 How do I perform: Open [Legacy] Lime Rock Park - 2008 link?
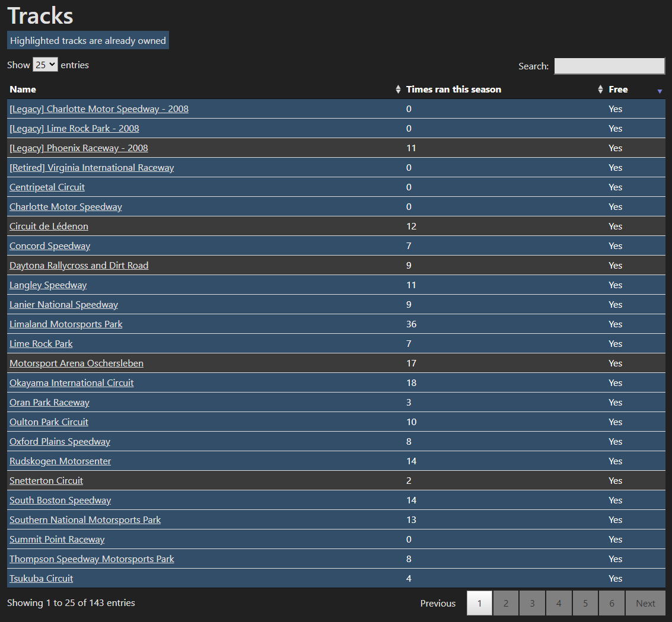[74, 129]
